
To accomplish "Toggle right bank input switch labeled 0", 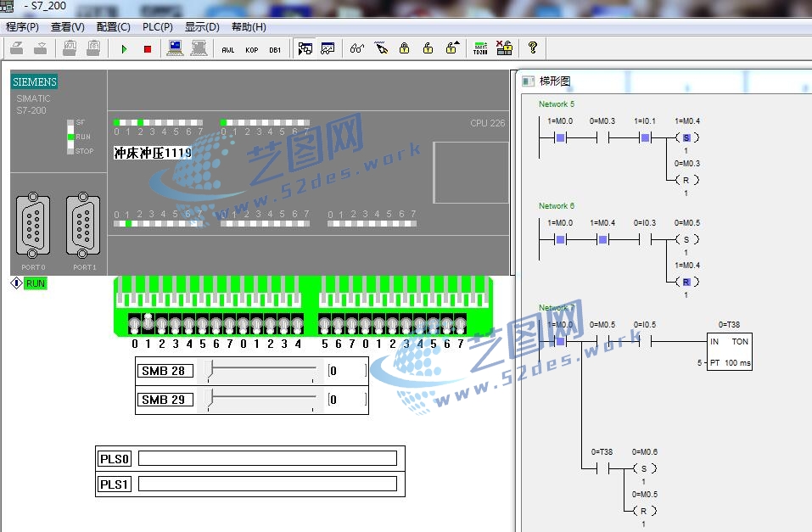I will 366,325.
